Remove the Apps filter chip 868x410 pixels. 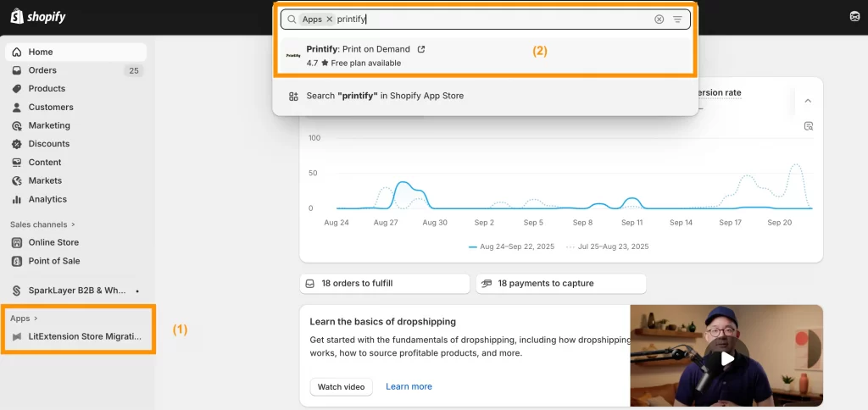330,19
